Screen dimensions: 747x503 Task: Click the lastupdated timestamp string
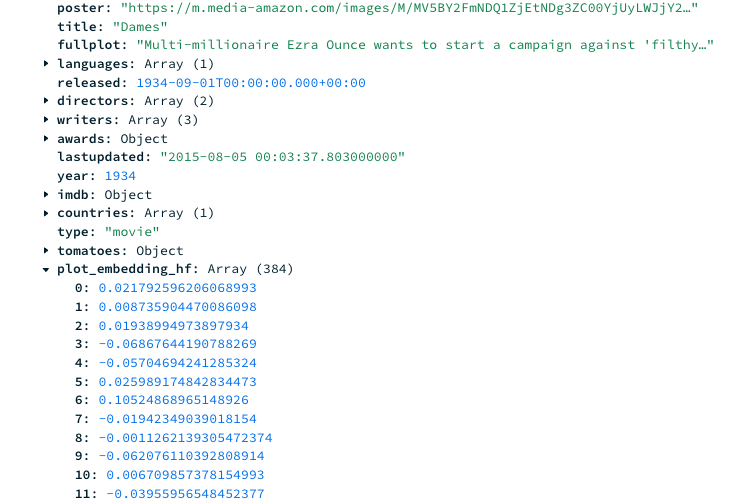(283, 157)
